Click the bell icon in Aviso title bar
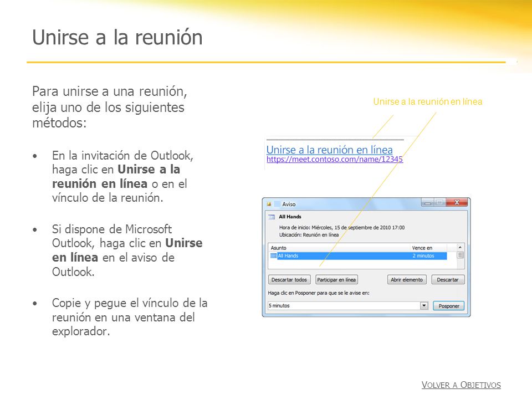Screen dimensions: 532x399 (x=269, y=204)
